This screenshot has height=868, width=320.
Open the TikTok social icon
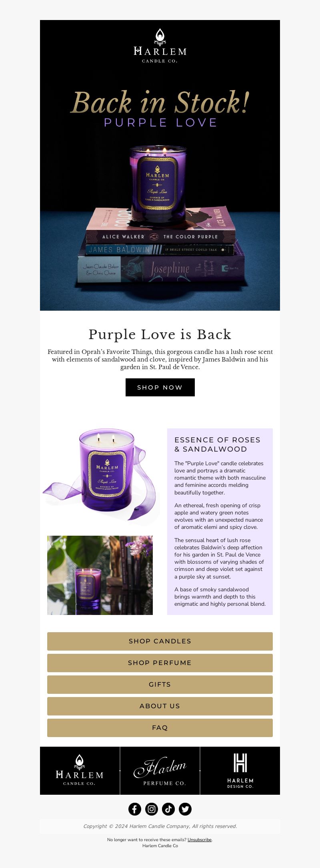[x=168, y=809]
